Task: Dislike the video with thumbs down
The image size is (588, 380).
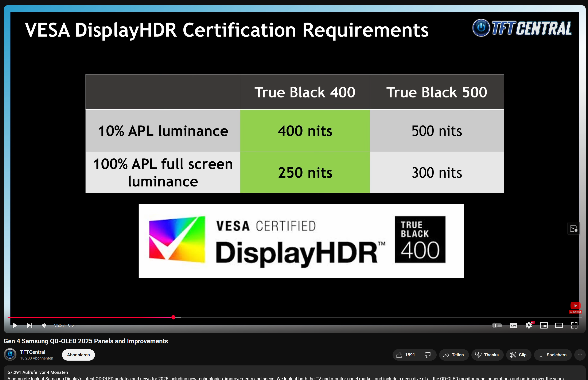Action: tap(428, 355)
